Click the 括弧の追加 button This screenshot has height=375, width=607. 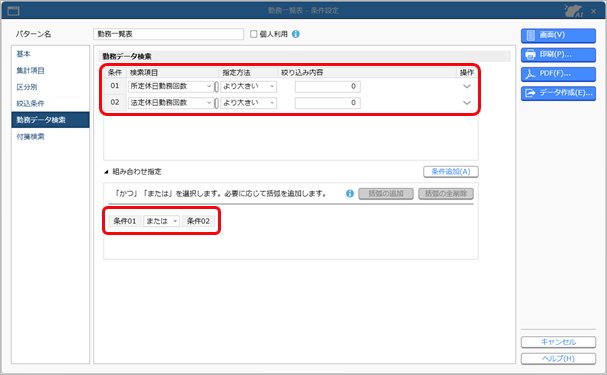click(x=386, y=193)
